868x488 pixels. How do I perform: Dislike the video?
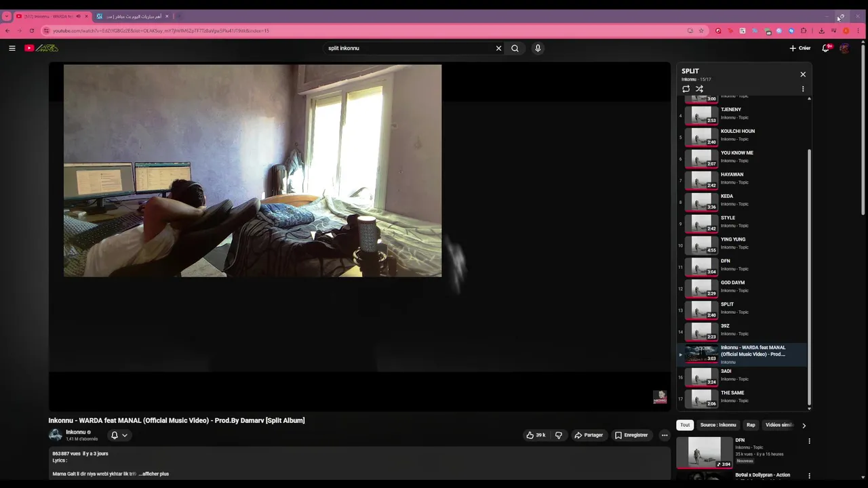coord(559,435)
